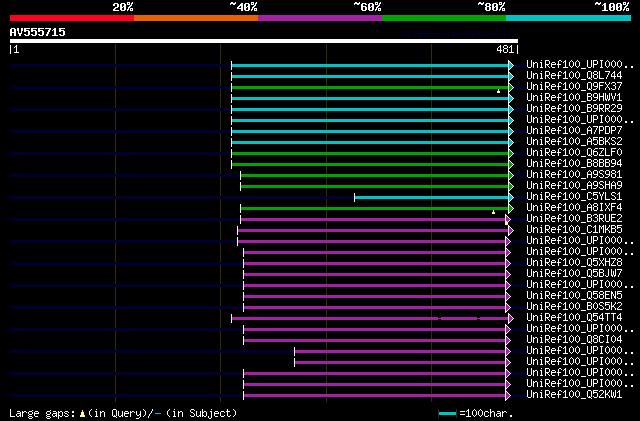Click the cyan ~100% legend color segment

pos(567,17)
